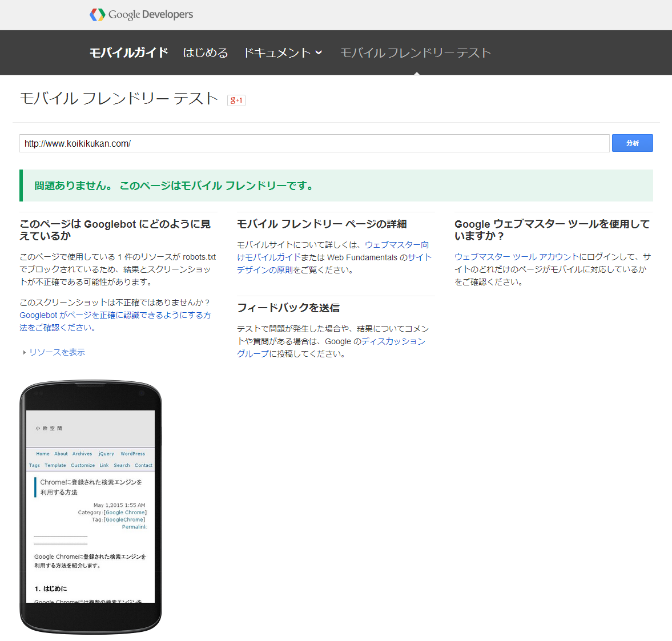Screen dimensions: 672x641
Task: Click Home in the phone preview menu
Action: [42, 454]
